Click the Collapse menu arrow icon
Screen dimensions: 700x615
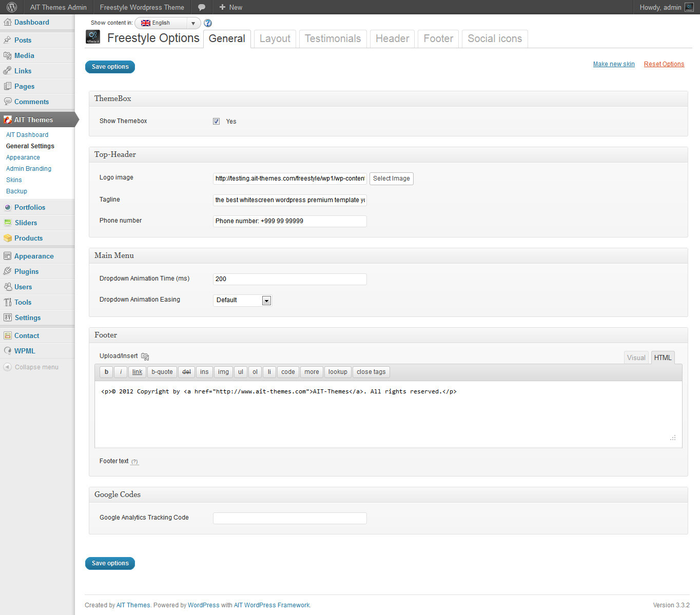8,367
